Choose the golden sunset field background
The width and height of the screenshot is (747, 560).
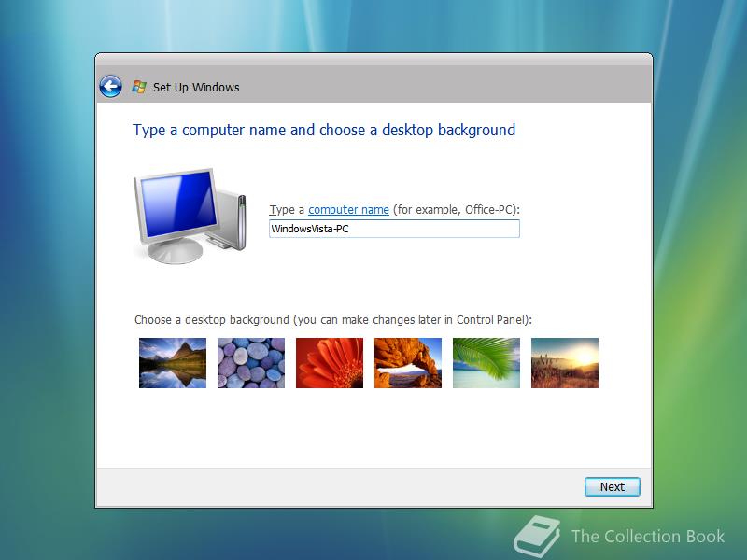tap(565, 363)
